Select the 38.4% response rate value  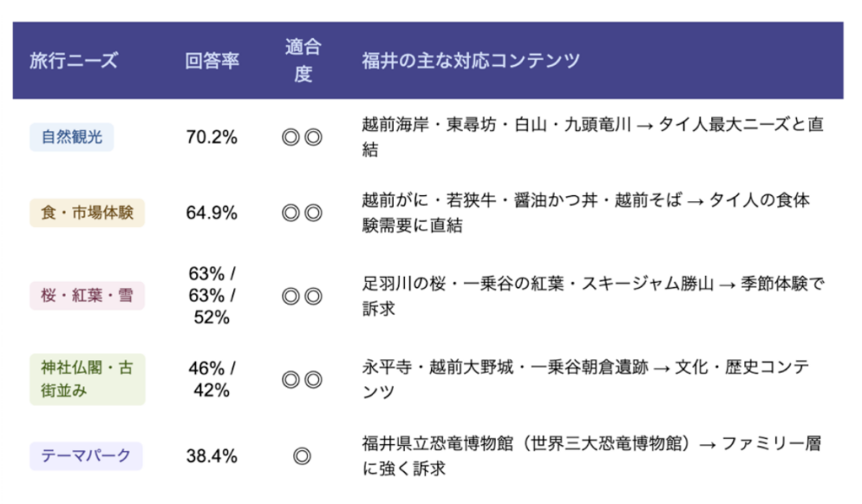coord(212,456)
